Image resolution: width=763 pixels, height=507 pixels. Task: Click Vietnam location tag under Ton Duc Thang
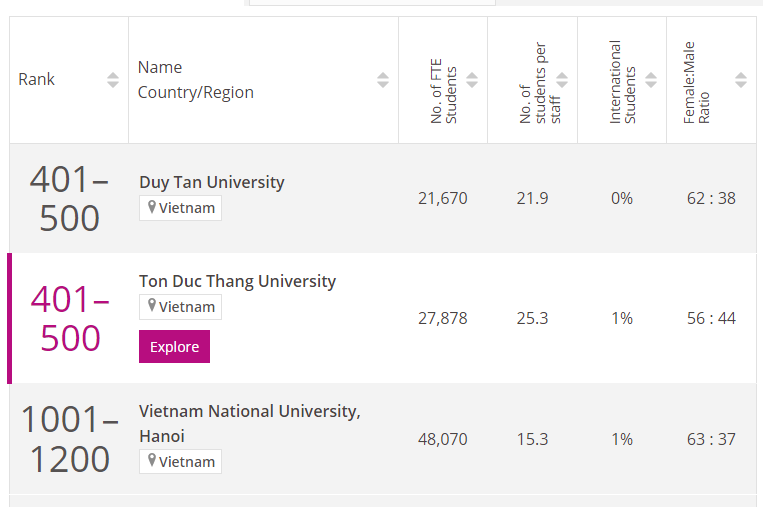tap(181, 307)
